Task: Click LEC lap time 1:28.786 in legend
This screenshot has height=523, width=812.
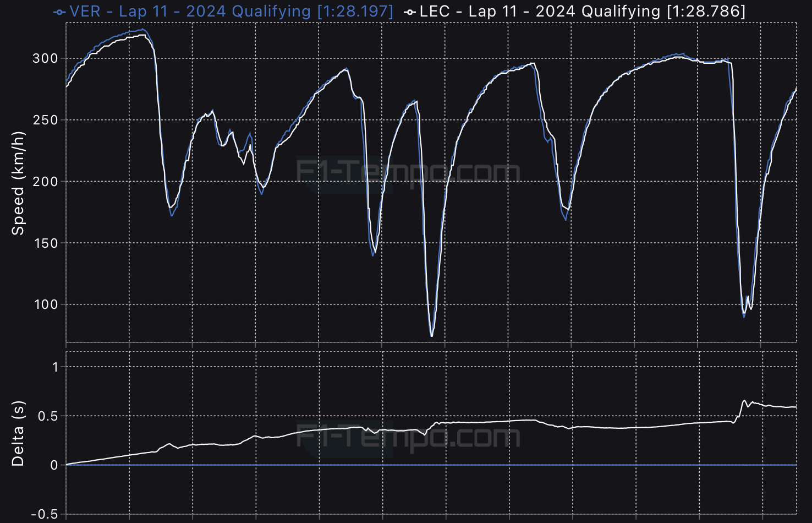Action: pyautogui.click(x=706, y=12)
